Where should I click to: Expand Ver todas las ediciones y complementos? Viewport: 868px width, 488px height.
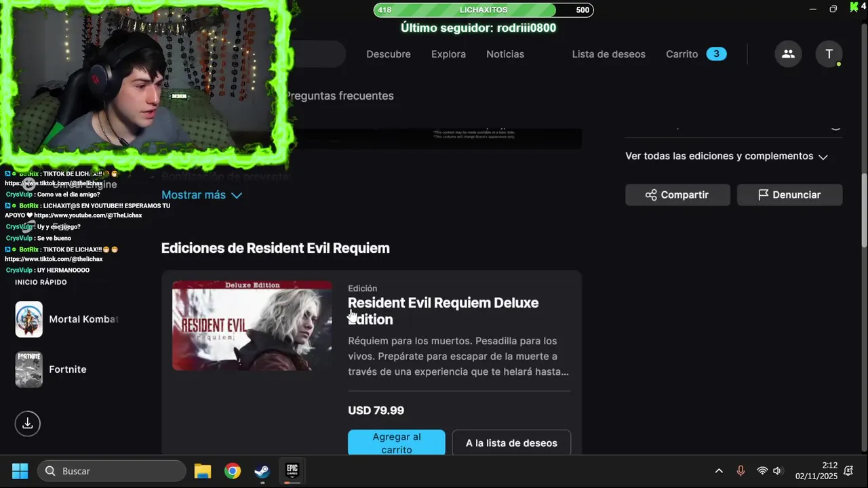(726, 156)
